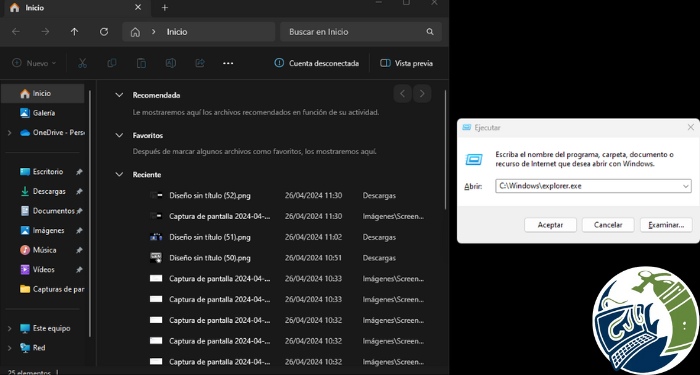Click the Este equipo item

[51, 328]
